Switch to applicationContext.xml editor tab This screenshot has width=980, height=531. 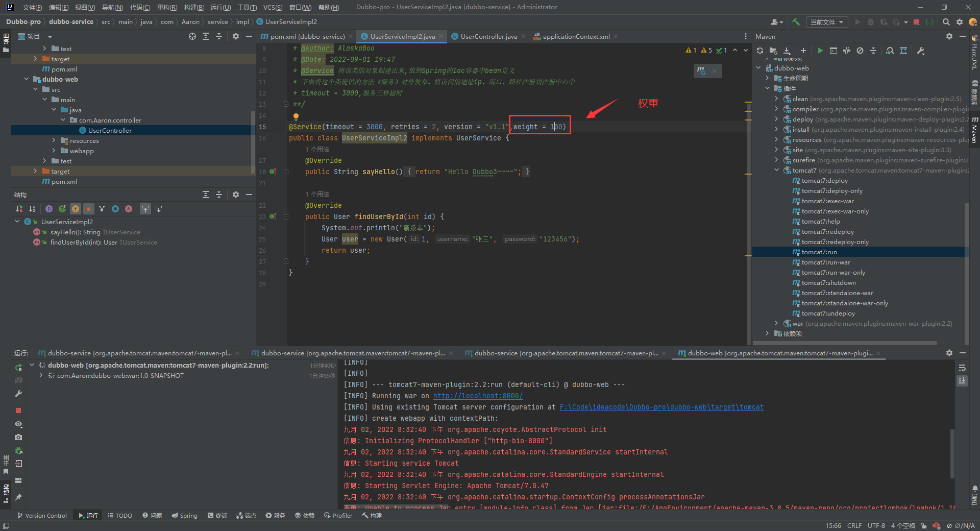[576, 36]
